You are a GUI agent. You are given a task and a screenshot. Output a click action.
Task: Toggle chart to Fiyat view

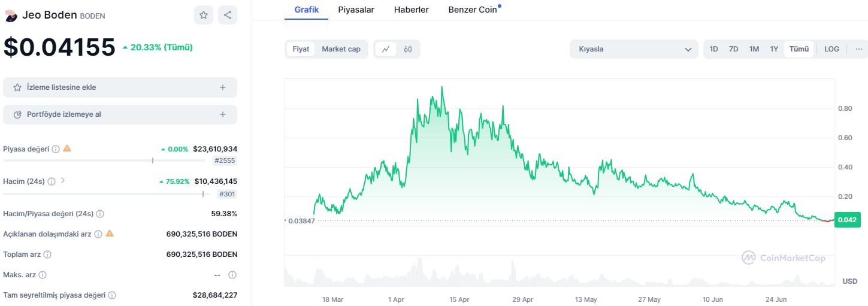[x=301, y=49]
